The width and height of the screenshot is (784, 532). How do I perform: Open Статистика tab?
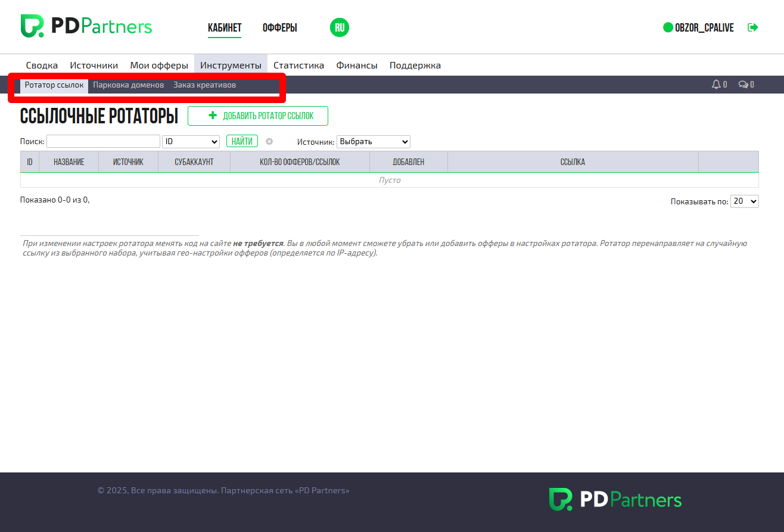pos(298,66)
